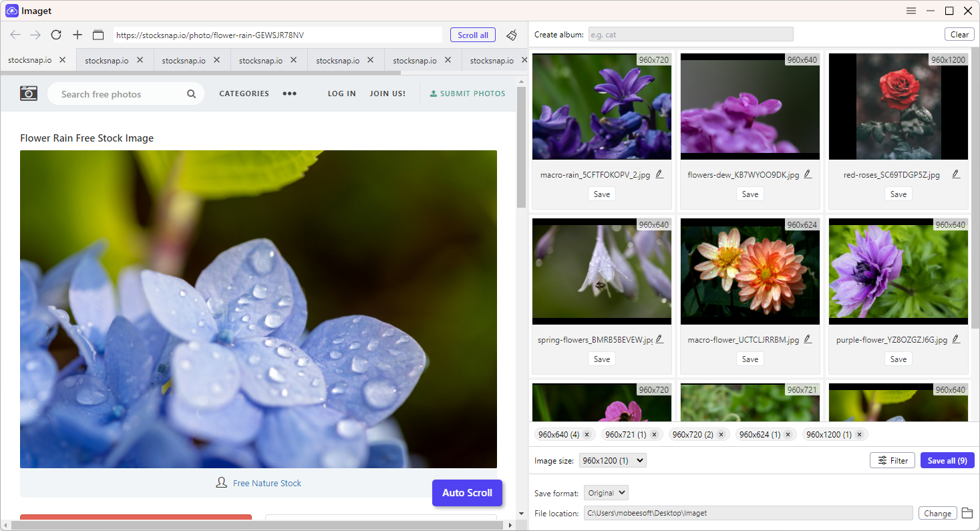Switch to the fifth stocksnap.io tab
980x531 pixels.
tap(345, 59)
